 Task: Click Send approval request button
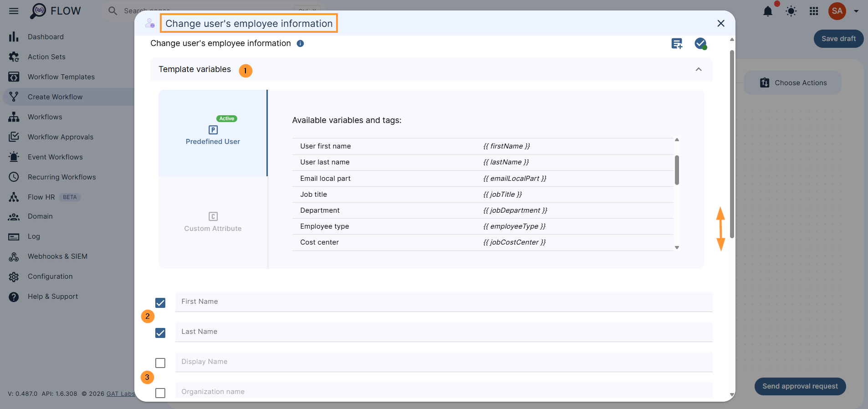800,386
